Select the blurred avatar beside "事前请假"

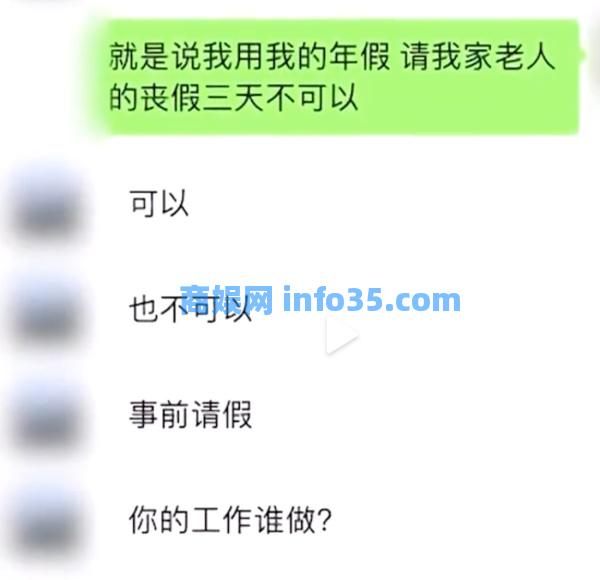(46, 417)
